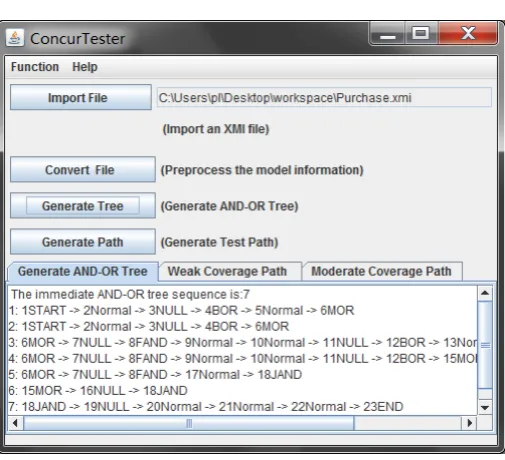The image size is (505, 460).
Task: Maximize the ConcurTester window
Action: (x=421, y=33)
